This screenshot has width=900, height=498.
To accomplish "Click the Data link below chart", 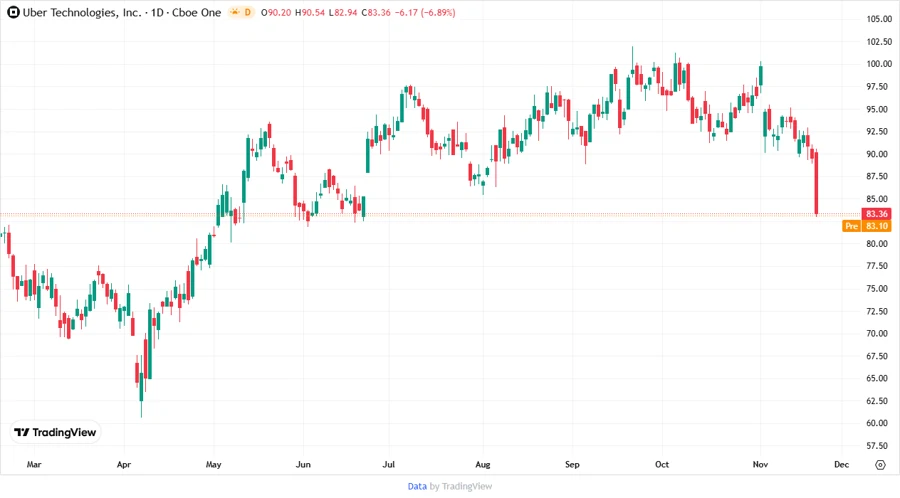I will [417, 487].
